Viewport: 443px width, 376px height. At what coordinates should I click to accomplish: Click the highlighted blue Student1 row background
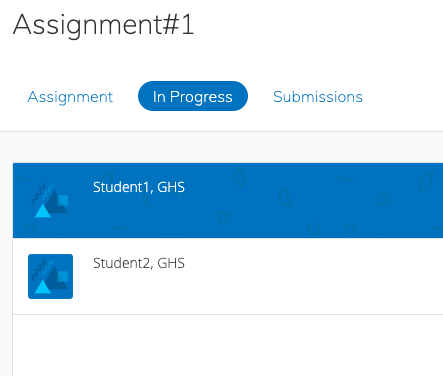point(228,200)
